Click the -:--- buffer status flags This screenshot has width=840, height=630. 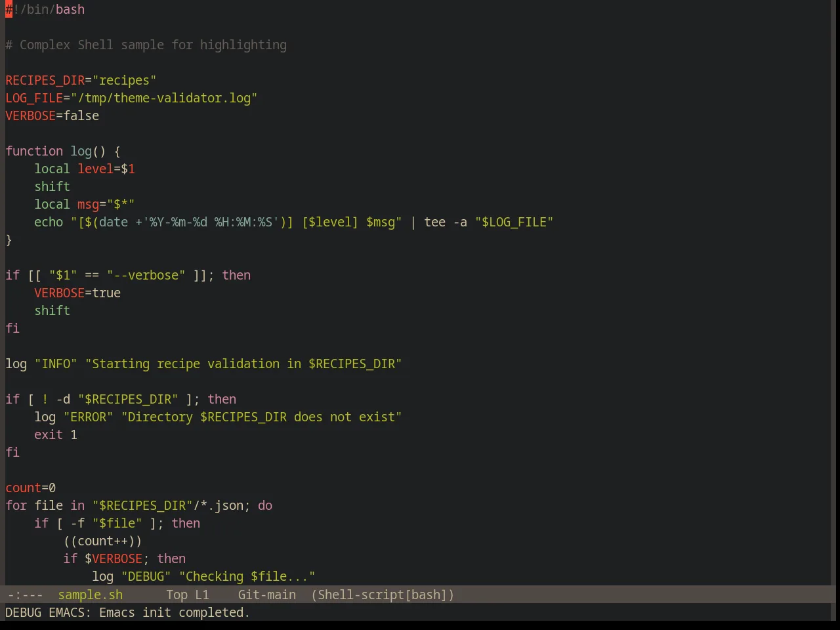25,595
